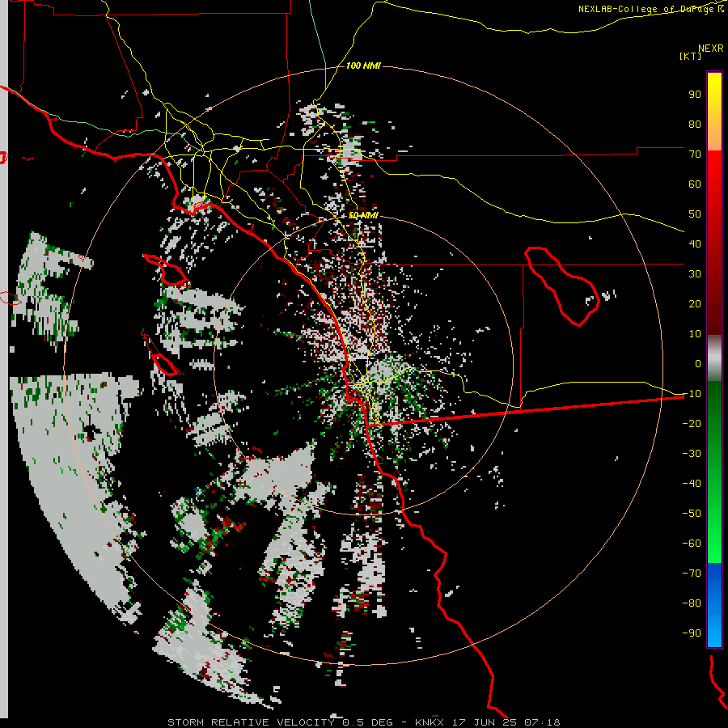
Task: Click the -40 value on the velocity scale
Action: 692,484
